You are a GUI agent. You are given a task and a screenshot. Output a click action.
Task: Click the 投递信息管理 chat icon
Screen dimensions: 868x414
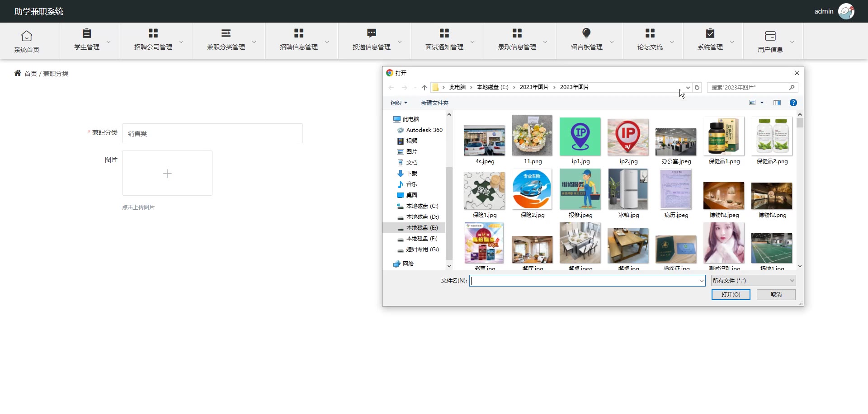pos(372,33)
